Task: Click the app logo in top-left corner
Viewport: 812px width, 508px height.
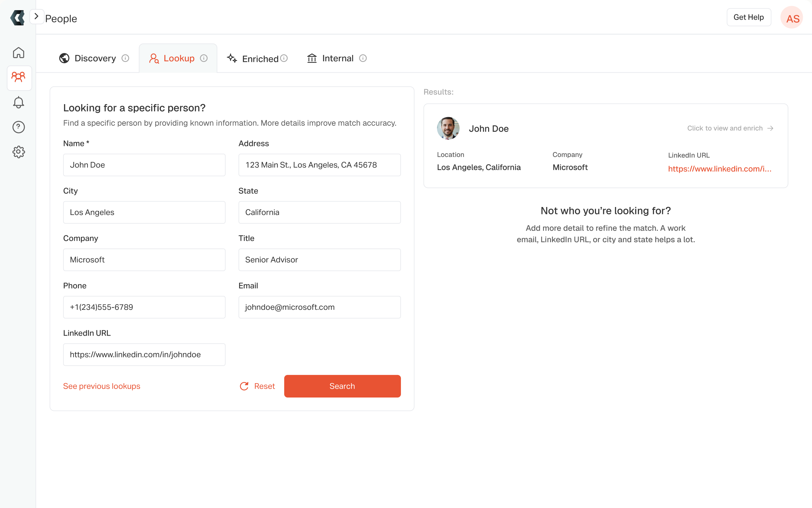Action: [x=17, y=17]
